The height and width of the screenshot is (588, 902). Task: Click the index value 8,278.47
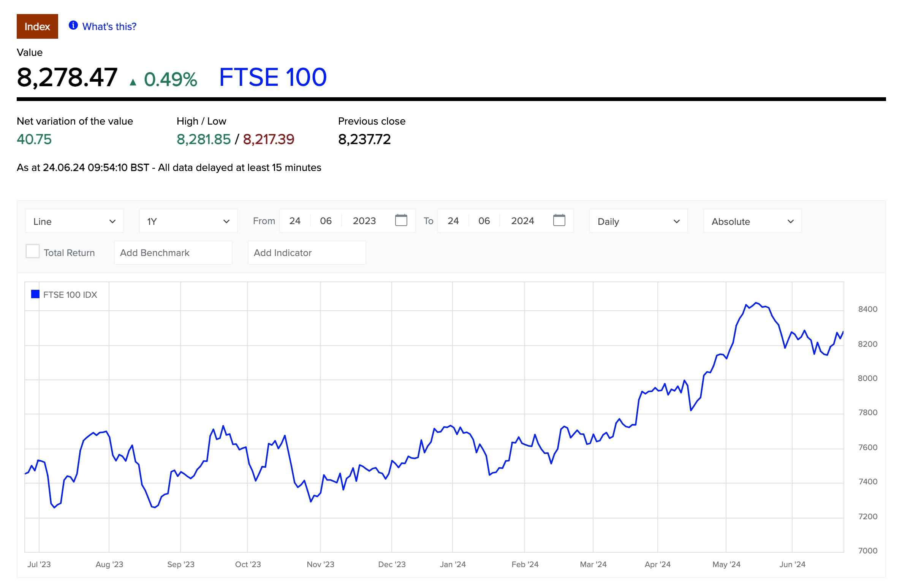tap(67, 77)
